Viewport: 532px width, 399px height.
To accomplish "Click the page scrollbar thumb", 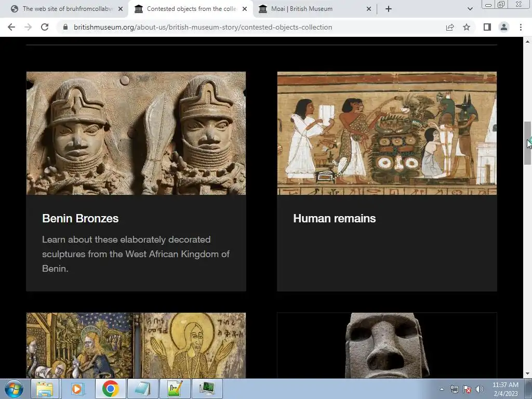I will [x=527, y=143].
